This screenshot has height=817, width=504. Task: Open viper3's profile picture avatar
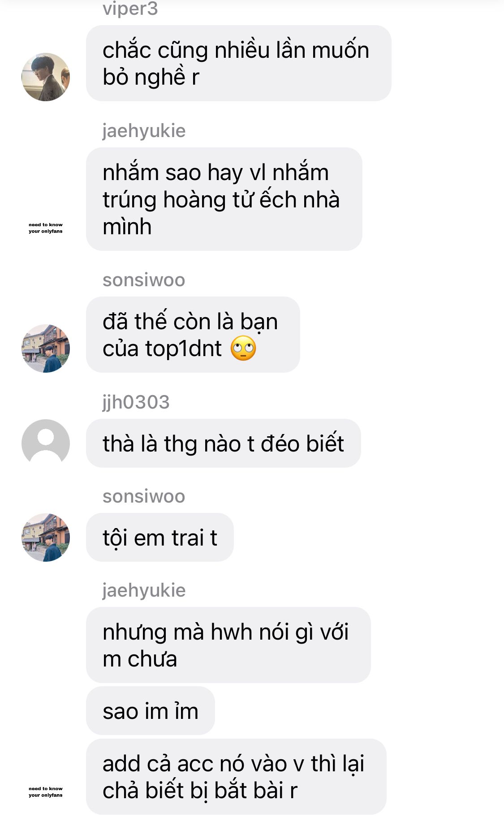pyautogui.click(x=46, y=77)
